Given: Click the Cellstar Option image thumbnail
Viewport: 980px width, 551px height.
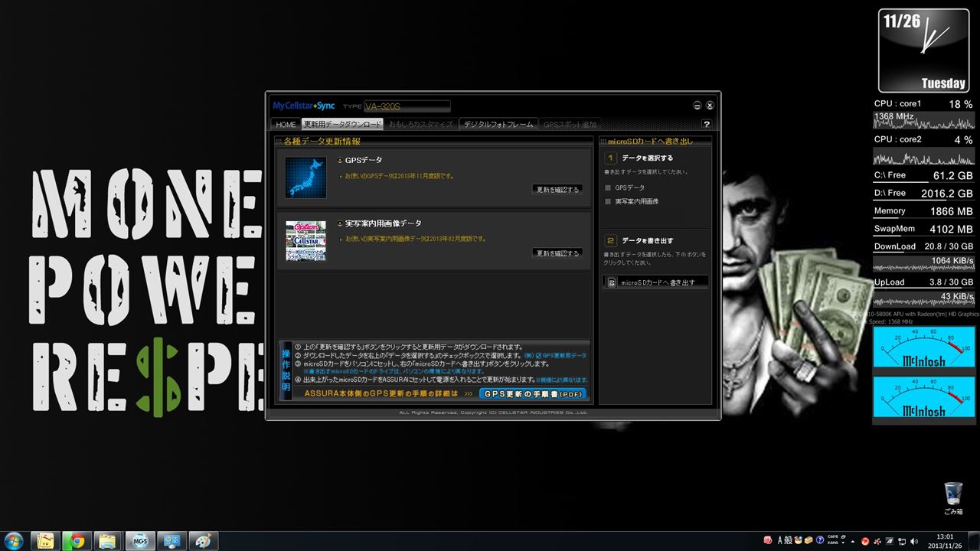Looking at the screenshot, I should coord(305,241).
